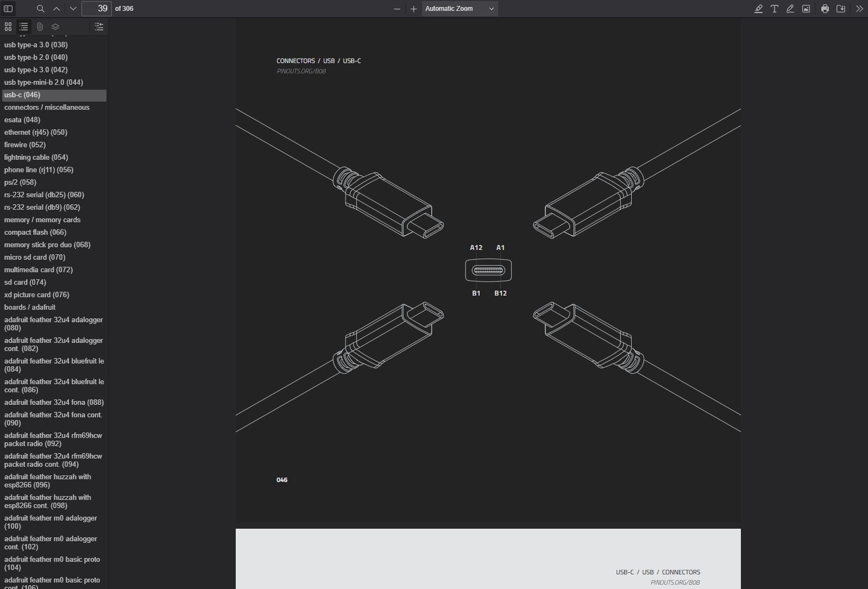Show thumbnails view in sidebar
Screen dimensions: 868x589
point(8,27)
